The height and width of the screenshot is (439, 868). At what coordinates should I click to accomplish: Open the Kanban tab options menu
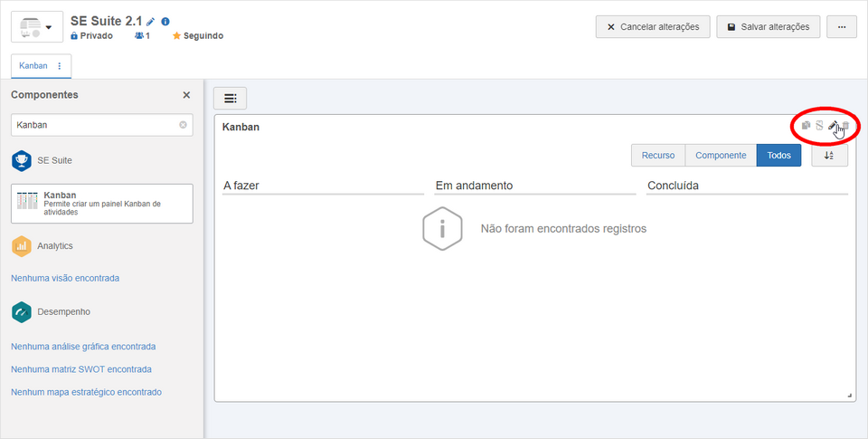[60, 66]
